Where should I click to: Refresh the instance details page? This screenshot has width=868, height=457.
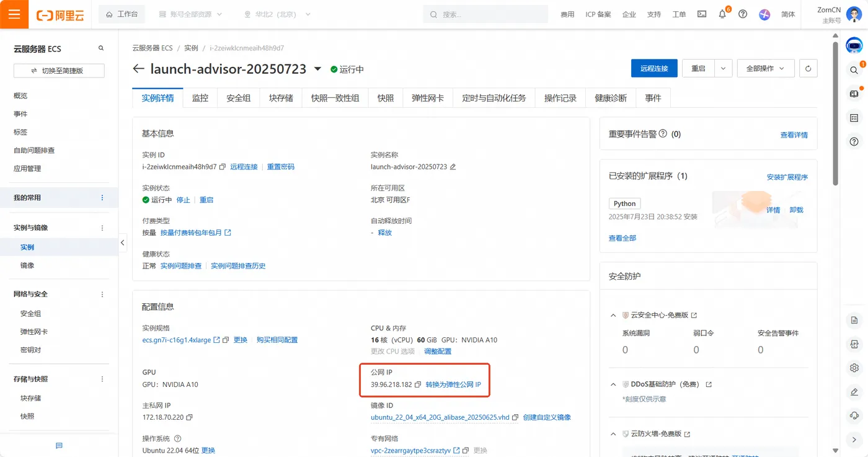[808, 68]
